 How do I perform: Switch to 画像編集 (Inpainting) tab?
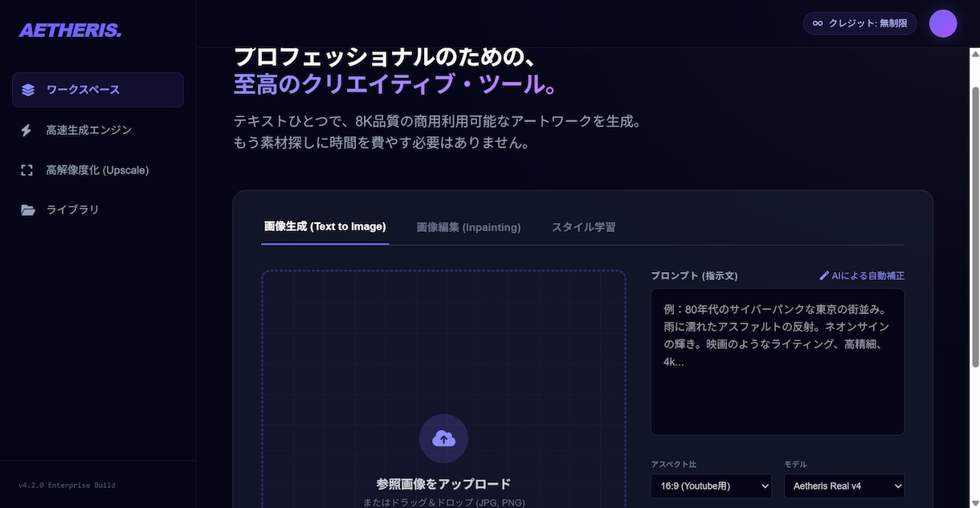click(468, 227)
